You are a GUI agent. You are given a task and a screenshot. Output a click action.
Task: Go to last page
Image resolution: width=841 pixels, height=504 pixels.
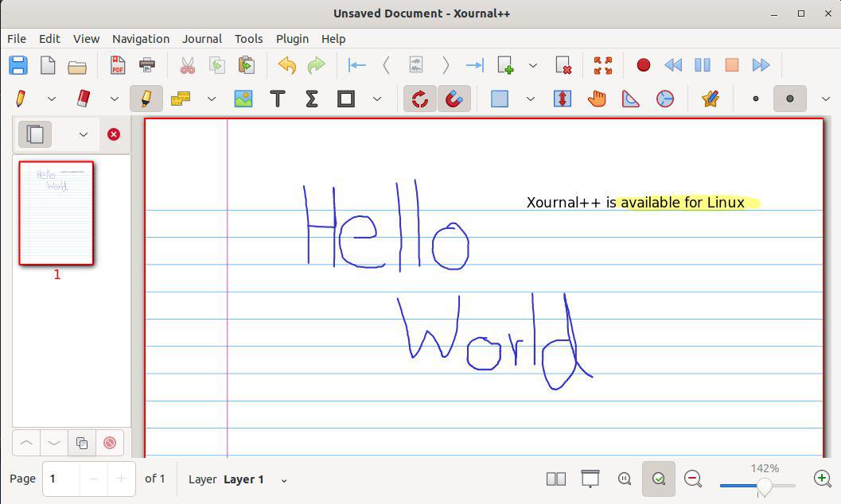(x=475, y=65)
